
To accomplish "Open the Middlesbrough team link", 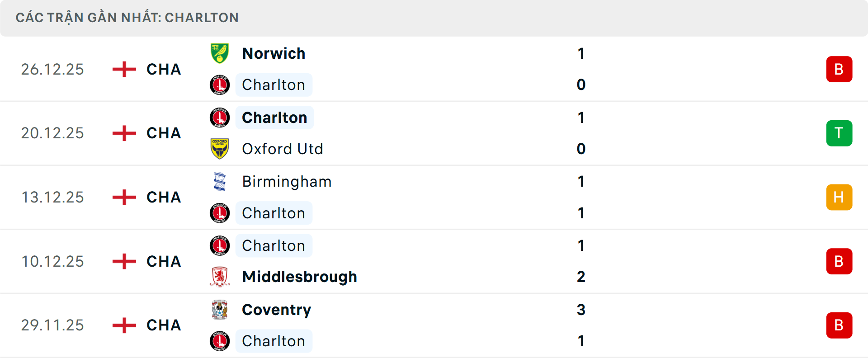I will pyautogui.click(x=299, y=277).
